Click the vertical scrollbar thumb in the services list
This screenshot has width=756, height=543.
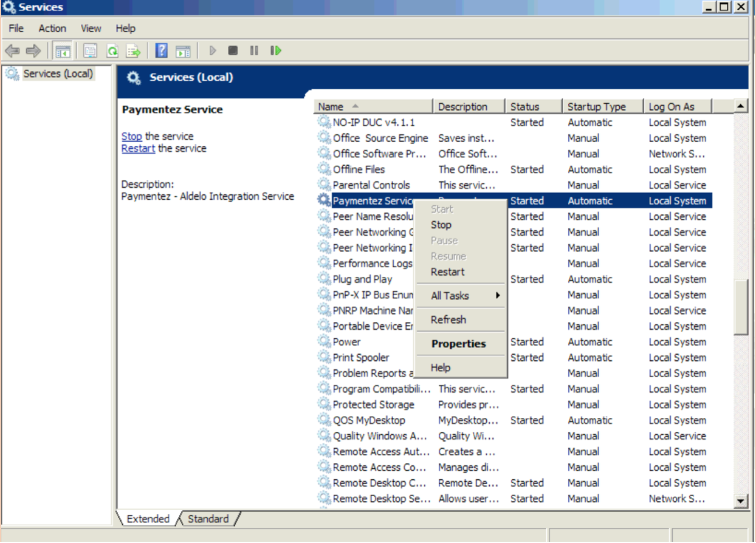(741, 307)
